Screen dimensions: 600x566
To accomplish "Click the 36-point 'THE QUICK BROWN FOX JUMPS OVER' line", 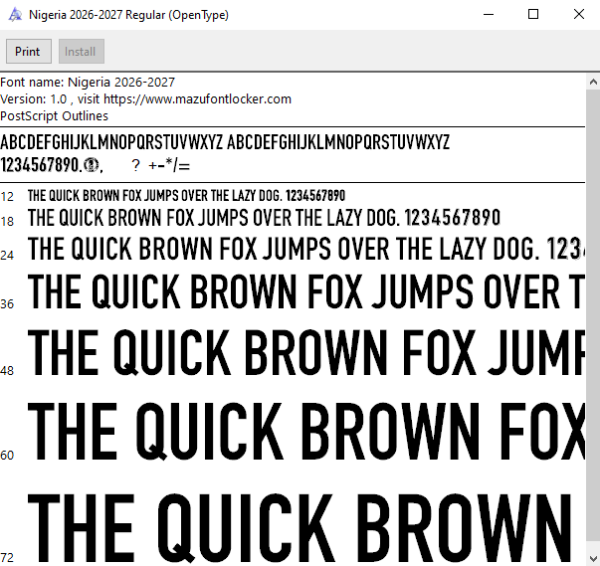I will point(306,291).
